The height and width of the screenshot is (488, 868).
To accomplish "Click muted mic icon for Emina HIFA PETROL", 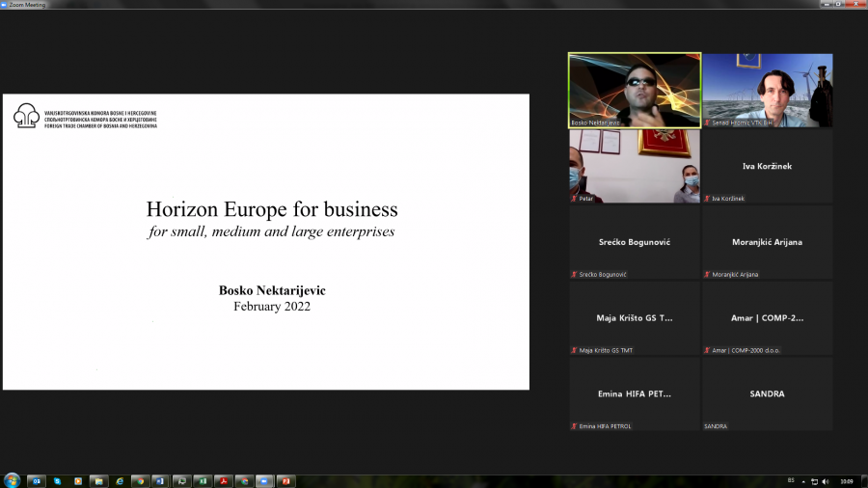I will point(574,426).
